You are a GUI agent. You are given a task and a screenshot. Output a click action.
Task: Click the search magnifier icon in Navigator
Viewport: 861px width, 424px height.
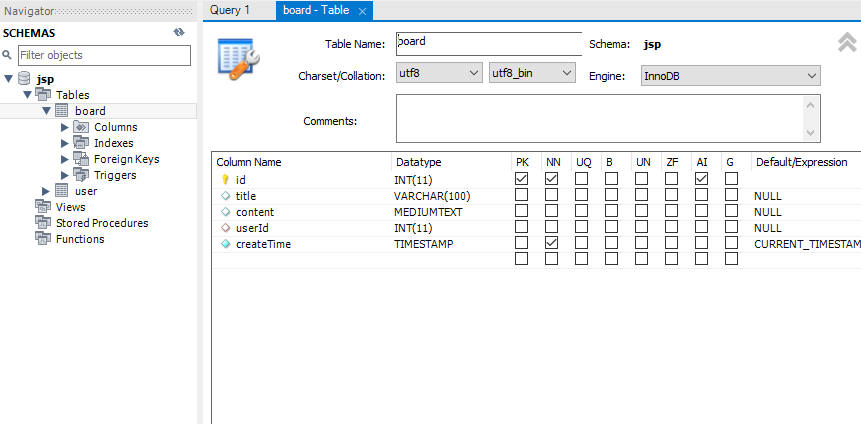pyautogui.click(x=7, y=55)
